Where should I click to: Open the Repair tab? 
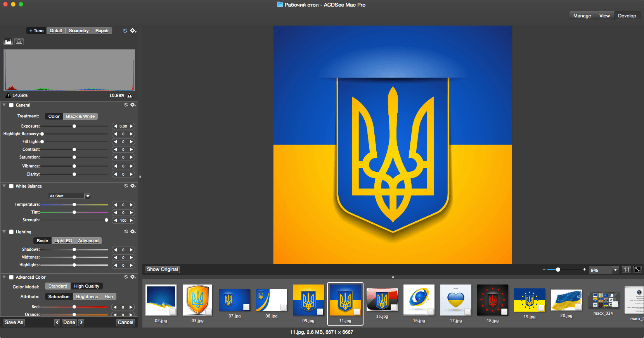pos(102,31)
